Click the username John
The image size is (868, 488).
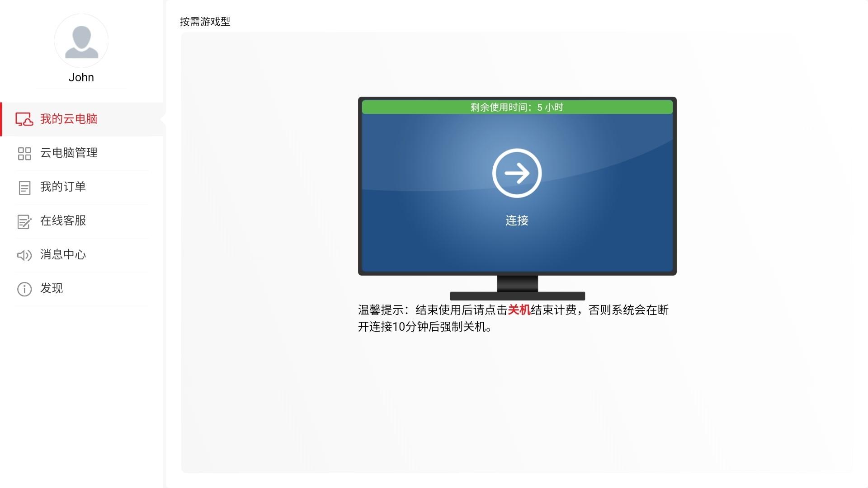[x=81, y=77]
